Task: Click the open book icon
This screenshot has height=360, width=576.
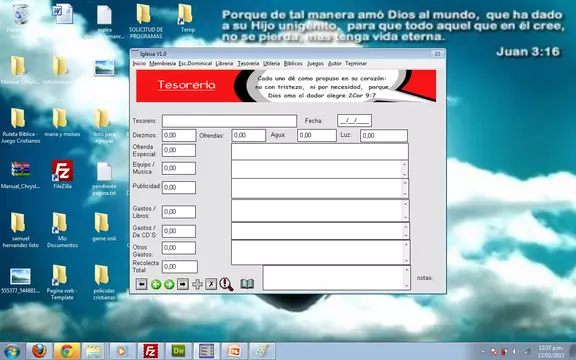Action: (247, 284)
